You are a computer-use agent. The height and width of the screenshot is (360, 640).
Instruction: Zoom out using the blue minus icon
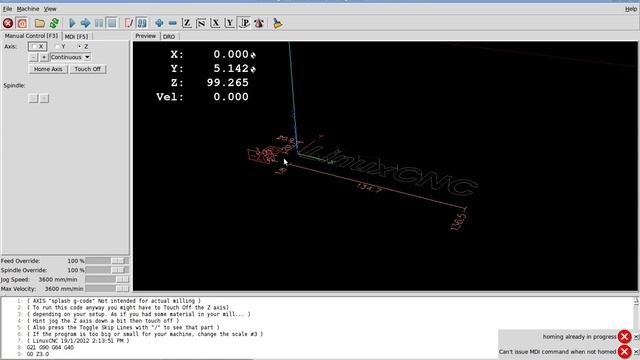173,23
